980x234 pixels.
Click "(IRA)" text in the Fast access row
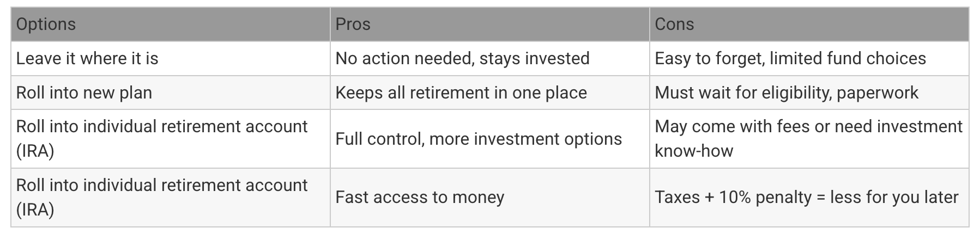(x=35, y=210)
